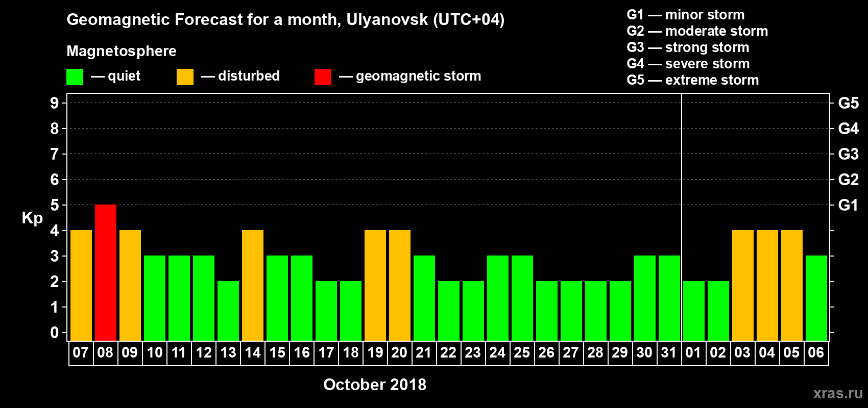Click the green bar for date 24
The height and width of the screenshot is (408, 868).
point(498,298)
